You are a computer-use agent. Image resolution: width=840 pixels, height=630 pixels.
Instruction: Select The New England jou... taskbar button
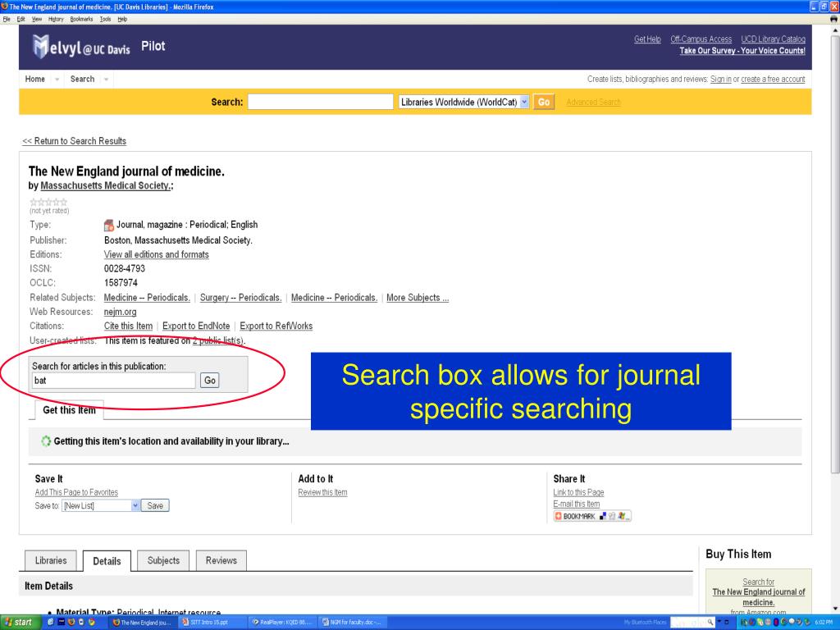tap(141, 622)
